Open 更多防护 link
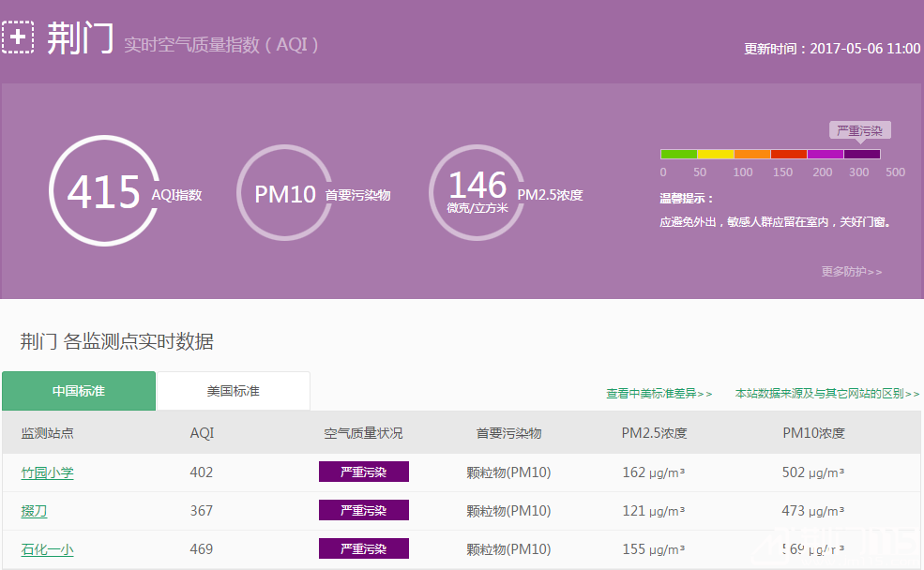Viewport: 924px width, 570px height. 852,272
